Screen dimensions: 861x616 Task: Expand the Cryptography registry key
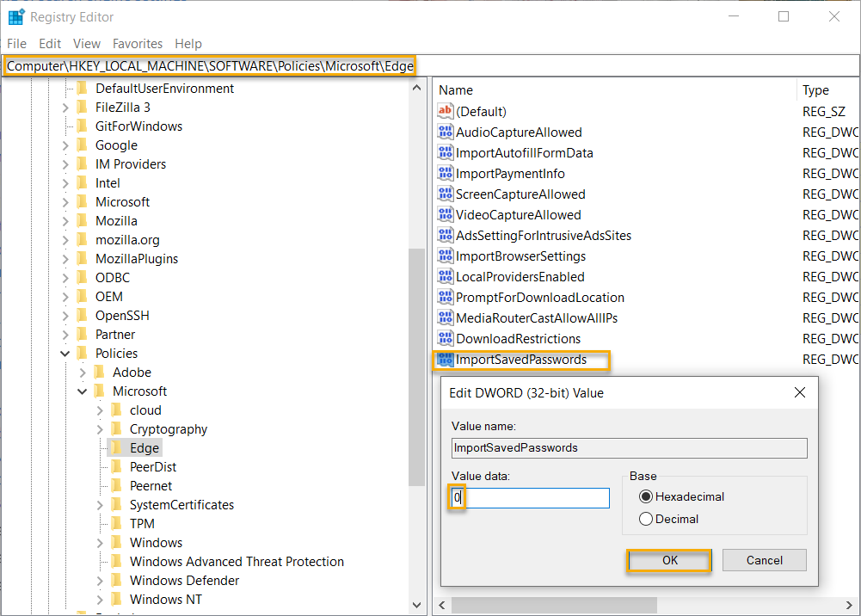click(x=101, y=429)
